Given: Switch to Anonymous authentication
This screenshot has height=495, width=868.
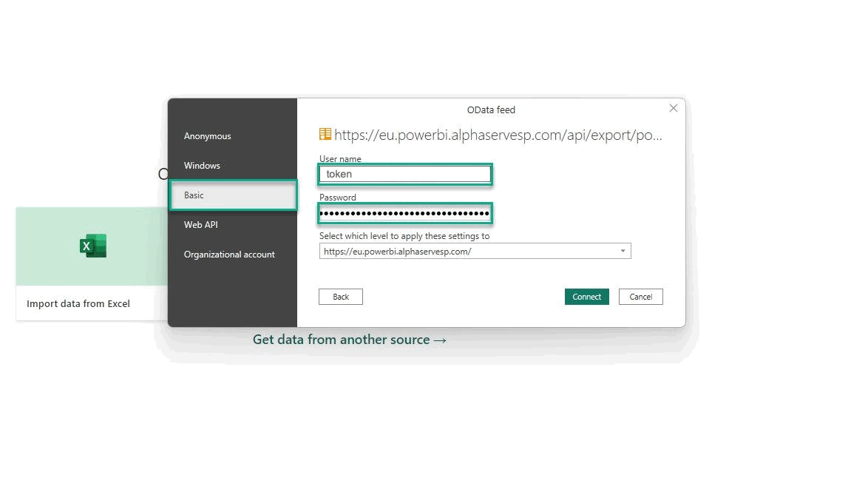Looking at the screenshot, I should click(x=207, y=136).
